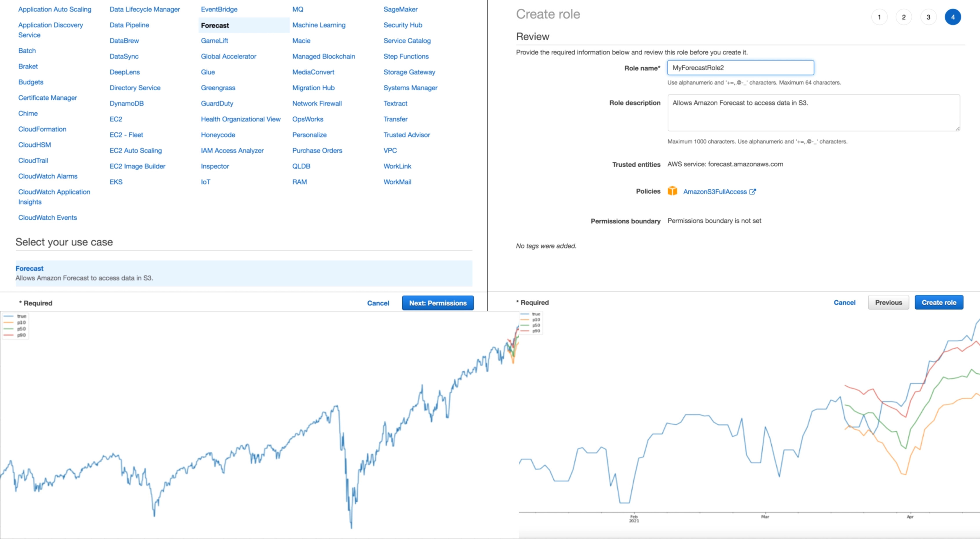Jump to step 3 of the Create role wizard
The image size is (980, 539).
coord(928,17)
